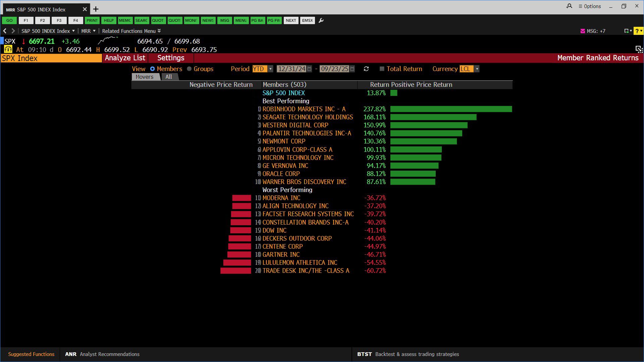644x362 pixels.
Task: Click the yellow help question mark icon
Action: coord(638,31)
